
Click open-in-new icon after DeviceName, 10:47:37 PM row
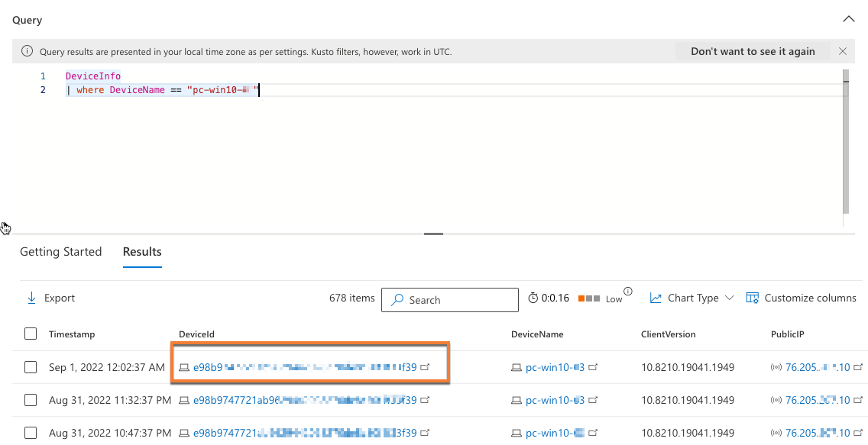593,432
